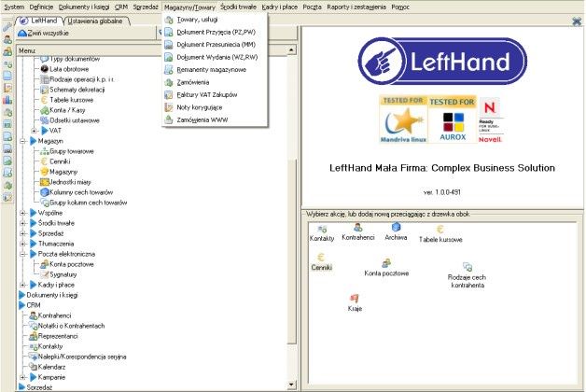The width and height of the screenshot is (586, 392).
Task: Click the Kalendarz tree icon
Action: click(33, 367)
